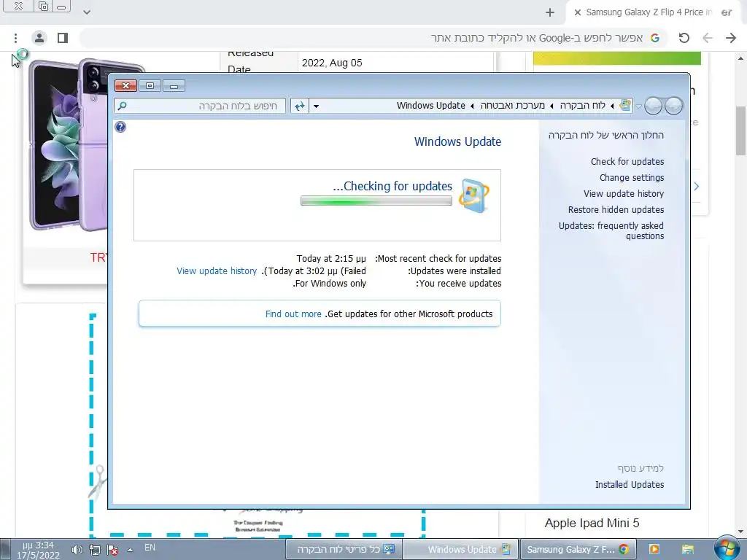Open Control Panel home link in Hebrew
Image resolution: width=747 pixels, height=560 pixels.
tap(605, 135)
